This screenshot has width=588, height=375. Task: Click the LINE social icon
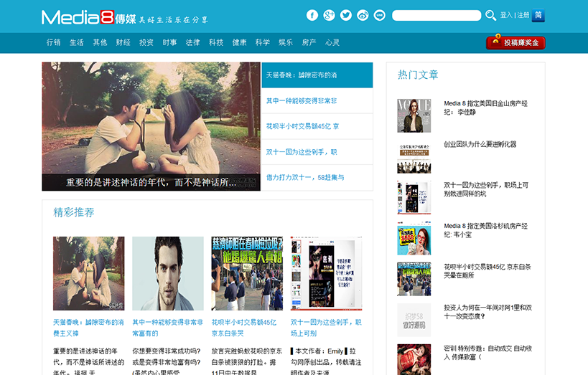pos(379,15)
